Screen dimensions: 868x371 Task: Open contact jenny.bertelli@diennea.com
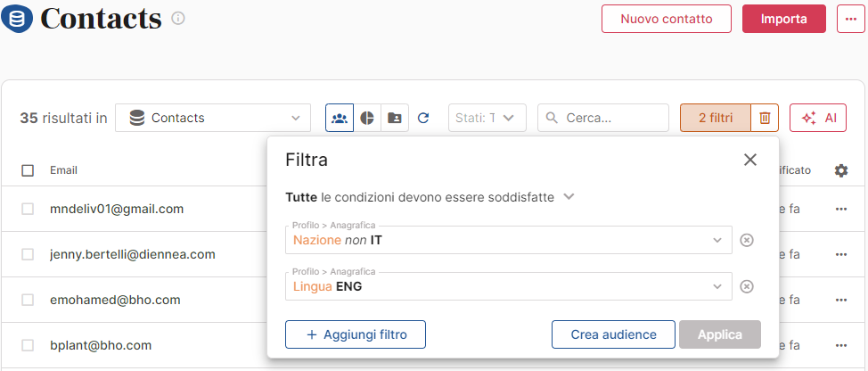[132, 254]
